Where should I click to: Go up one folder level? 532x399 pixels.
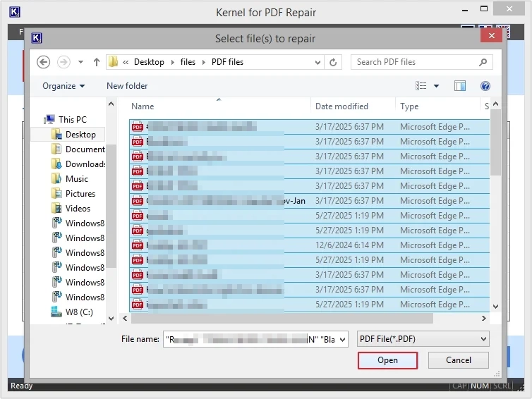coord(97,62)
